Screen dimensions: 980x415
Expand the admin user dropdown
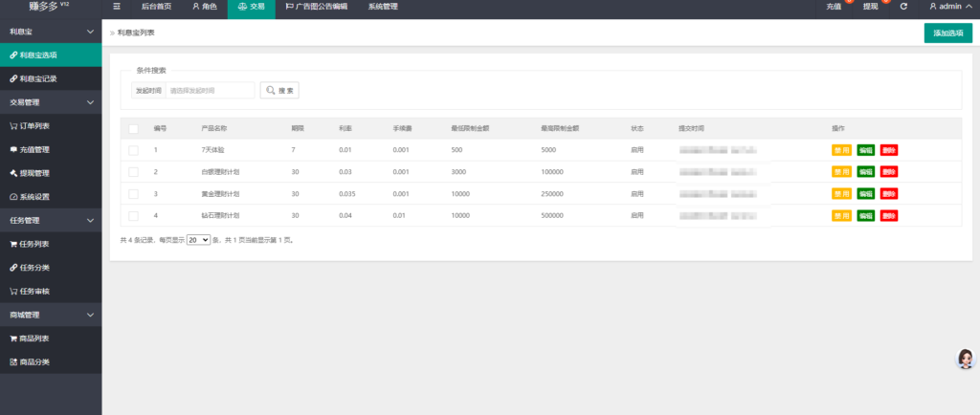[950, 7]
